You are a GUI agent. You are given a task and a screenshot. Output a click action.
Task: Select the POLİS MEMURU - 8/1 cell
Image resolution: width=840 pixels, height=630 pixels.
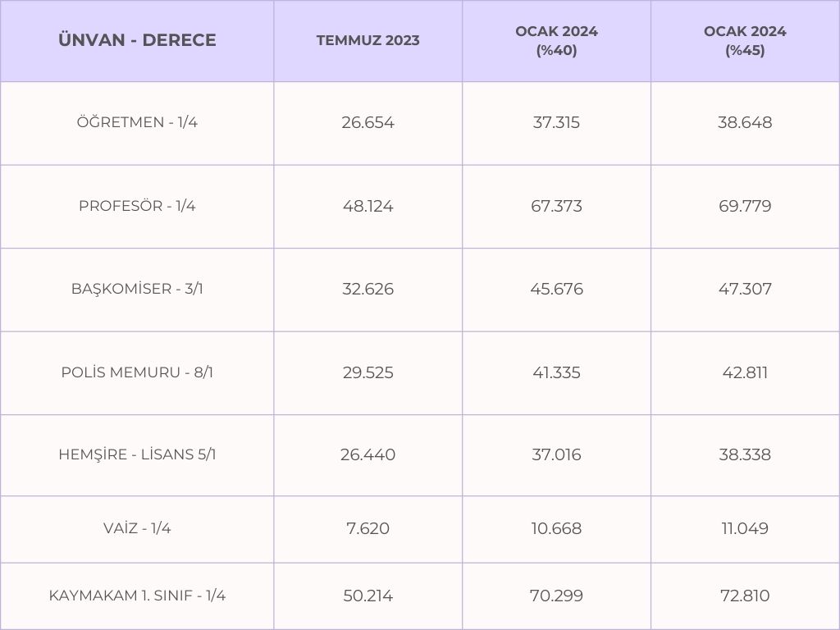pyautogui.click(x=137, y=372)
